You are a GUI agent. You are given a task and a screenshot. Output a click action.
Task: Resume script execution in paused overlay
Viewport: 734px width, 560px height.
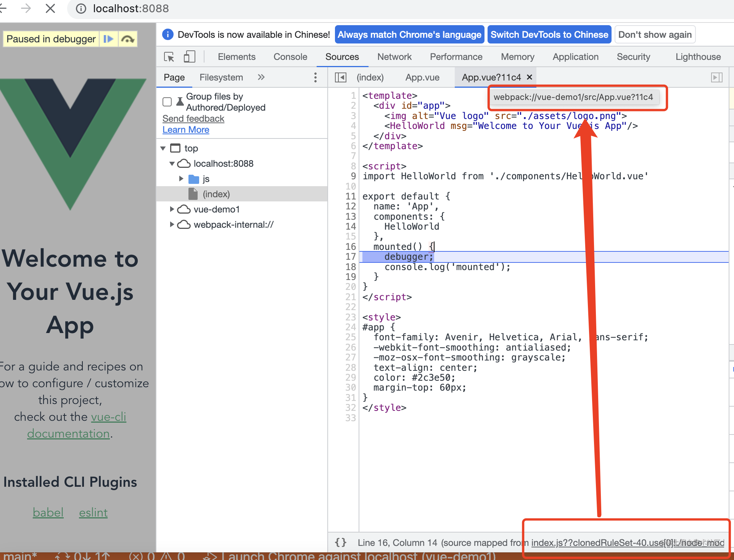click(108, 39)
